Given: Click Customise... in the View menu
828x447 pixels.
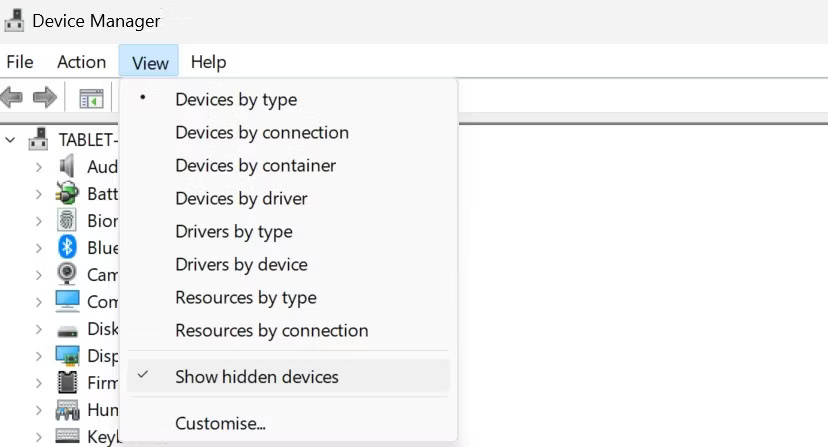Looking at the screenshot, I should (x=220, y=423).
